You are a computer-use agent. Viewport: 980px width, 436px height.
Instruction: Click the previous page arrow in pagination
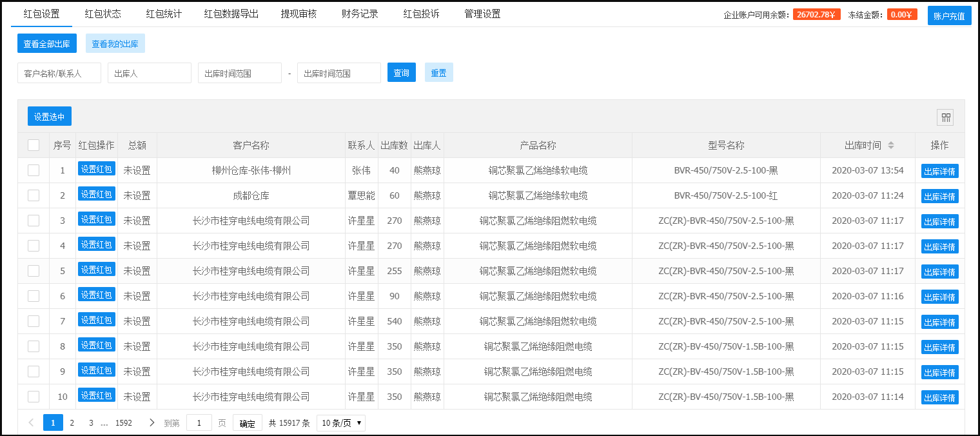click(x=31, y=423)
